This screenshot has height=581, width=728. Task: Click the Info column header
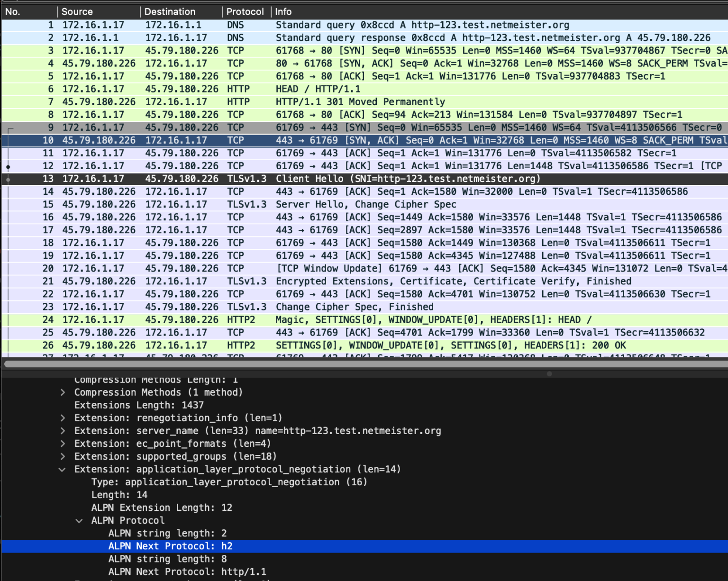[284, 11]
